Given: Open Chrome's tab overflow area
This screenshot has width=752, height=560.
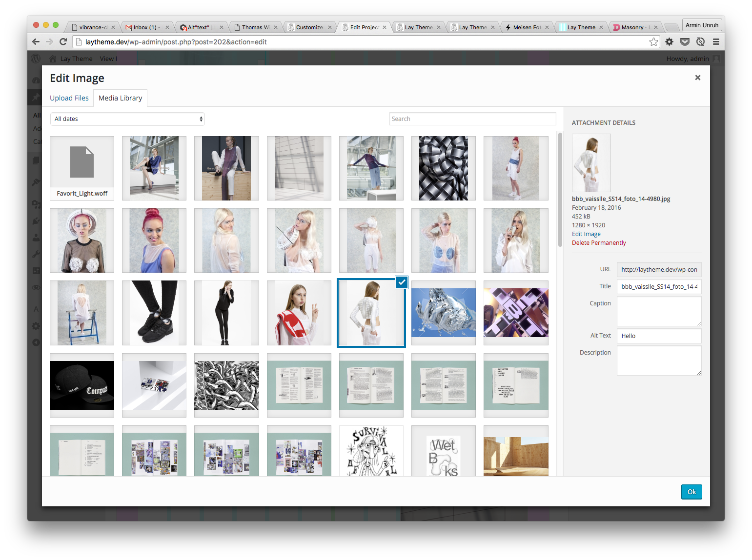Looking at the screenshot, I should point(671,27).
